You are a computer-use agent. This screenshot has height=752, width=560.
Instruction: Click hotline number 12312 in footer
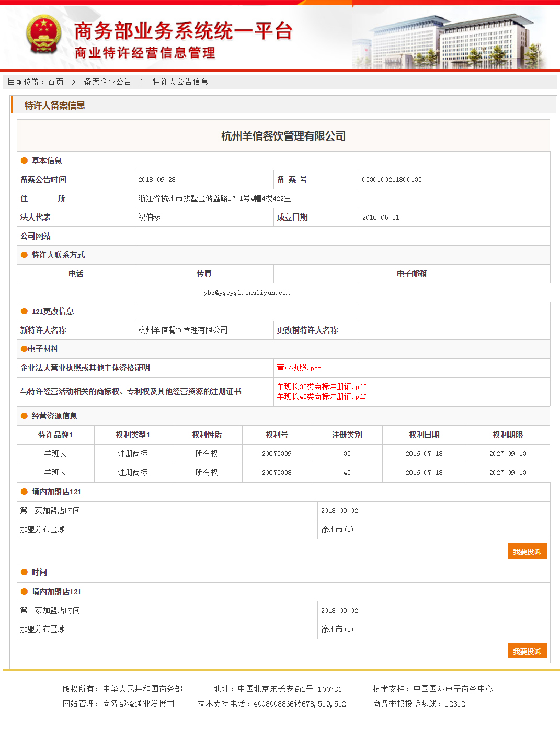(x=455, y=703)
